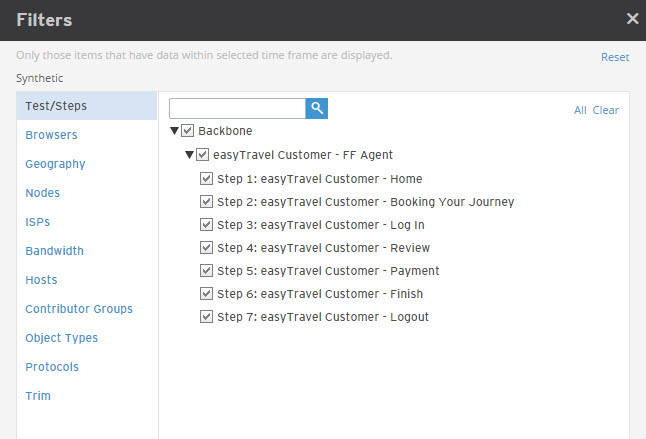Uncheck Step 3 Log In checkbox
Viewport: 646px width, 439px height.
(206, 225)
